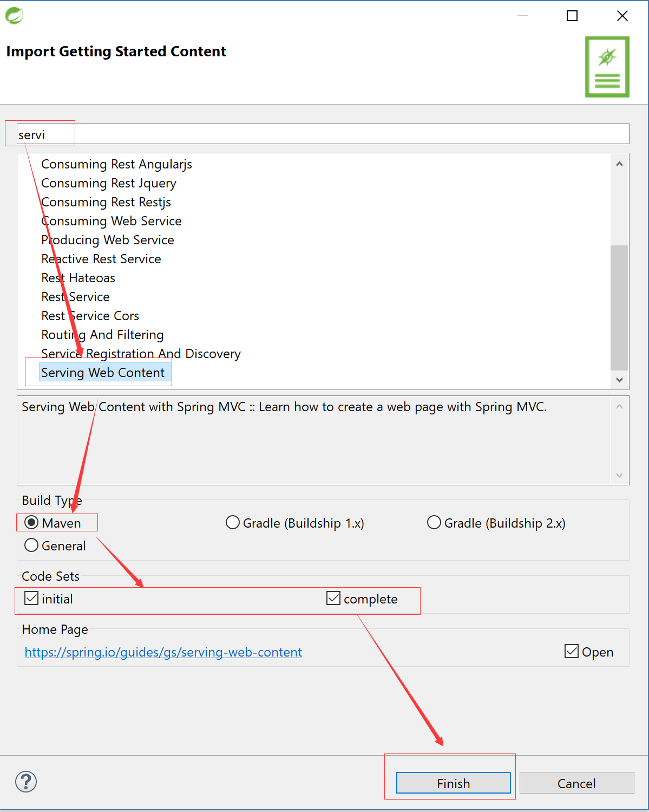Click the guide list scrollbar thumb
This screenshot has height=812, width=649.
[619, 308]
